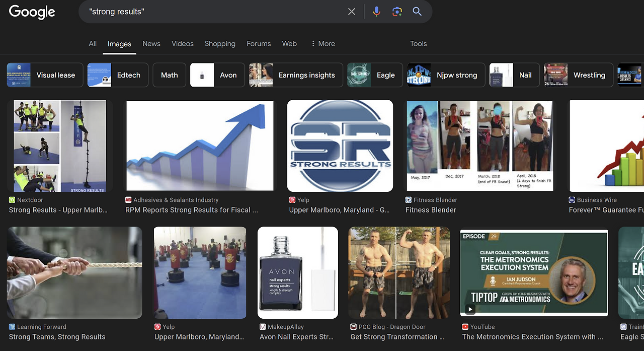Click Yelp source under punching bags image
Image resolution: width=644 pixels, height=351 pixels.
tap(169, 327)
